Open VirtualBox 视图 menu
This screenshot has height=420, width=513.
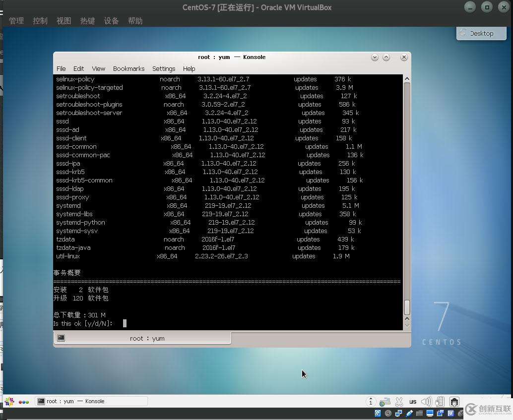click(x=64, y=21)
